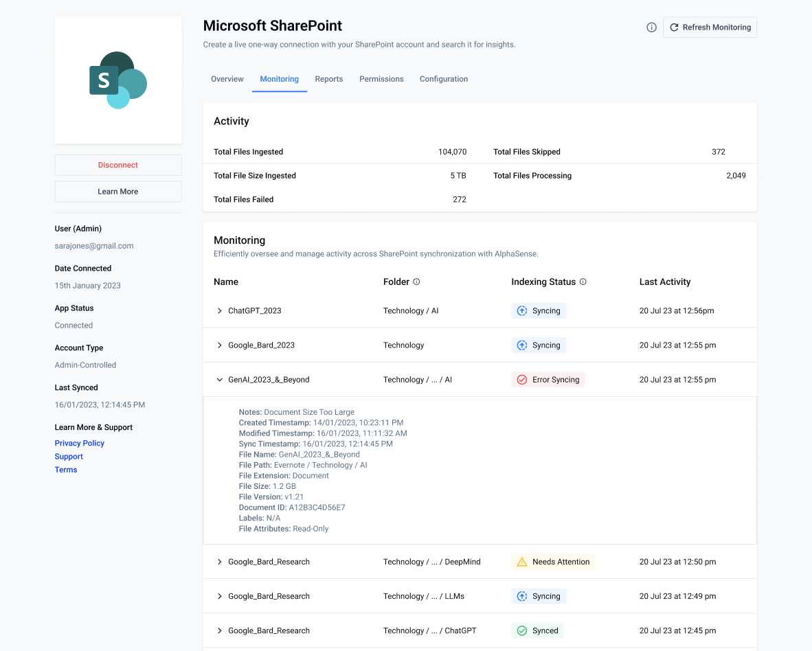The image size is (812, 651).
Task: Open the Support link
Action: click(x=69, y=457)
